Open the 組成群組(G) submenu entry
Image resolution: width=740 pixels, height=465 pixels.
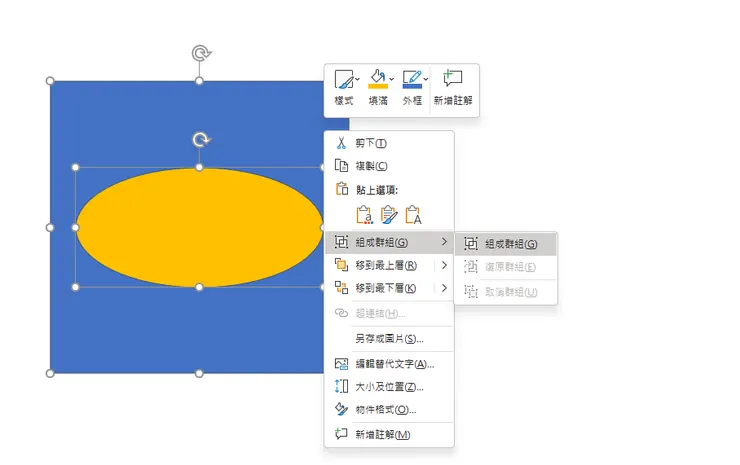click(x=389, y=242)
